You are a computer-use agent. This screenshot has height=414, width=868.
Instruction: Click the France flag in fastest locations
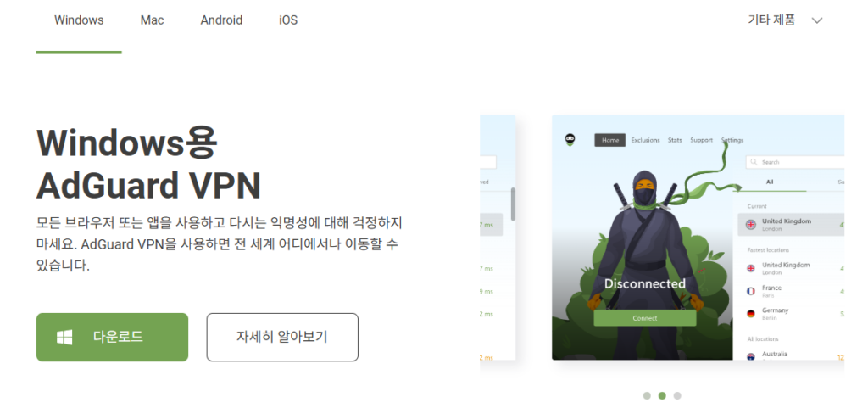point(751,291)
